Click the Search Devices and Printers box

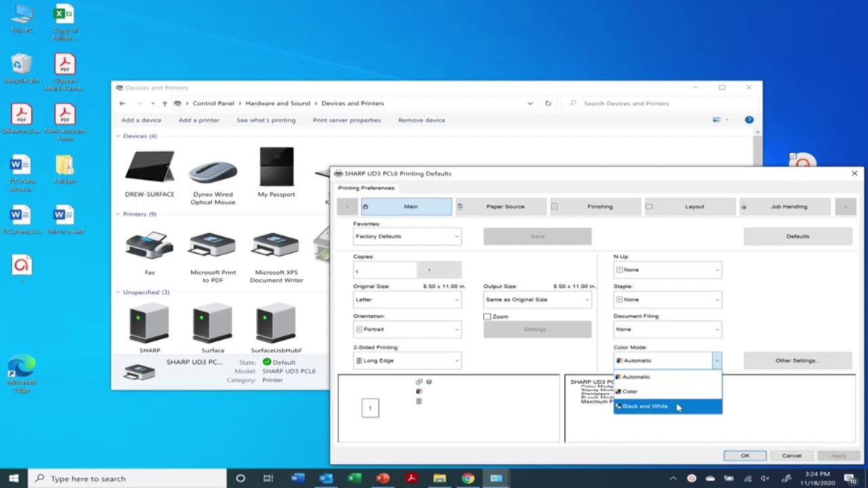tap(661, 104)
